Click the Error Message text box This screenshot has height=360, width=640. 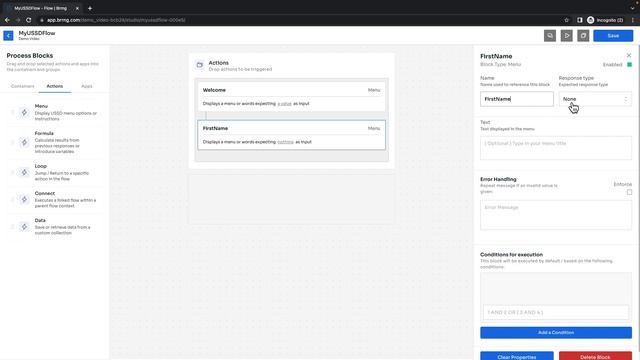[556, 215]
